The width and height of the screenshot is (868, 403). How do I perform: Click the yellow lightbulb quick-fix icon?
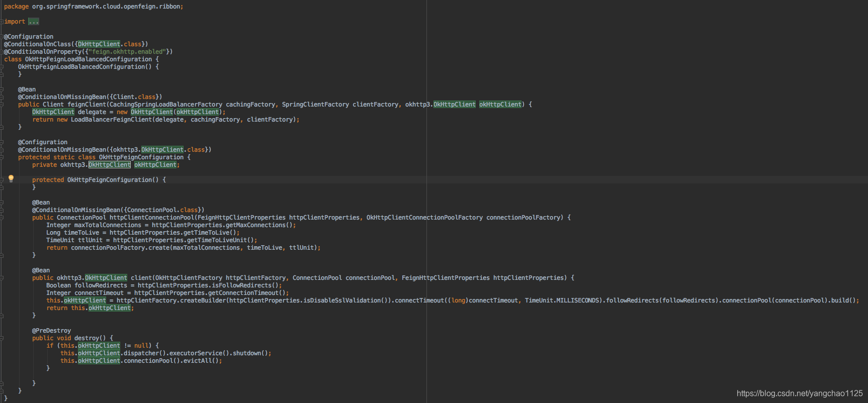11,178
